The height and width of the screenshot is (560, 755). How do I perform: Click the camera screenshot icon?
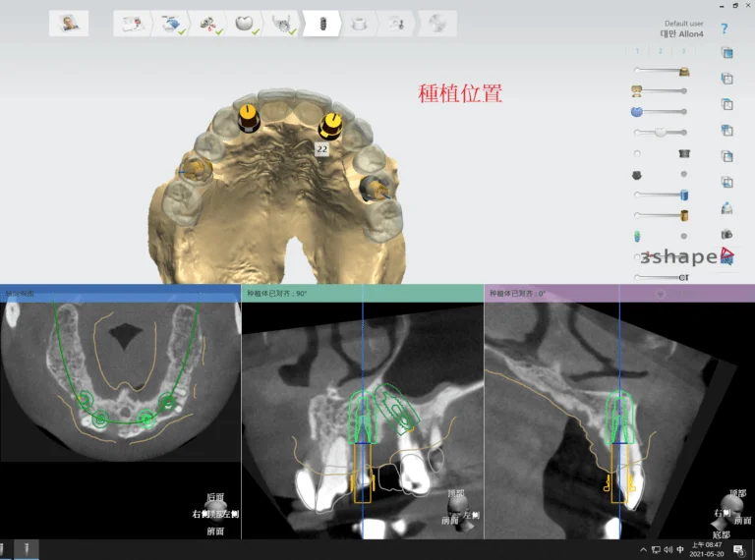tap(726, 234)
